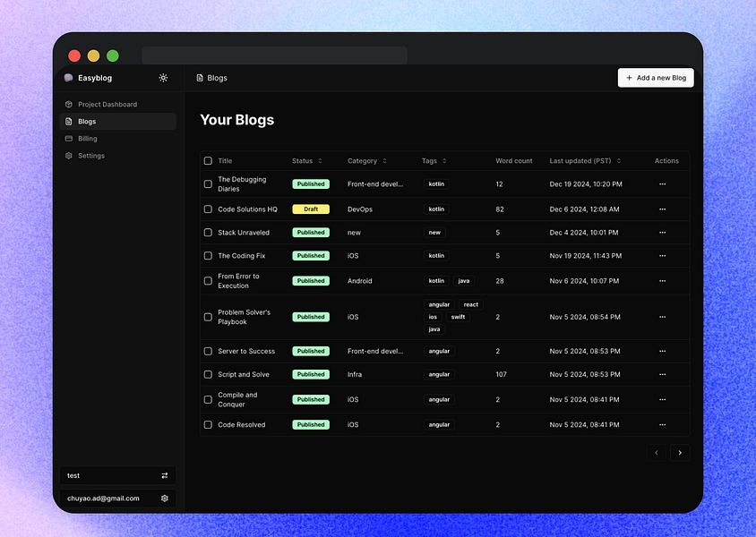Open actions menu for Code Resolved
Image resolution: width=756 pixels, height=537 pixels.
[663, 425]
